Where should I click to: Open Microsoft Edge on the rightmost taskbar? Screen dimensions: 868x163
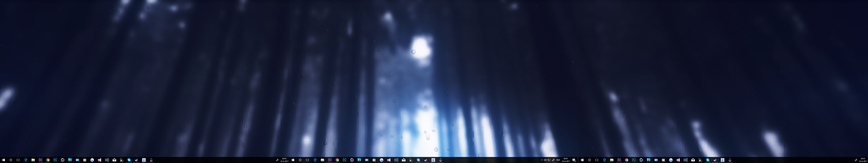604,160
